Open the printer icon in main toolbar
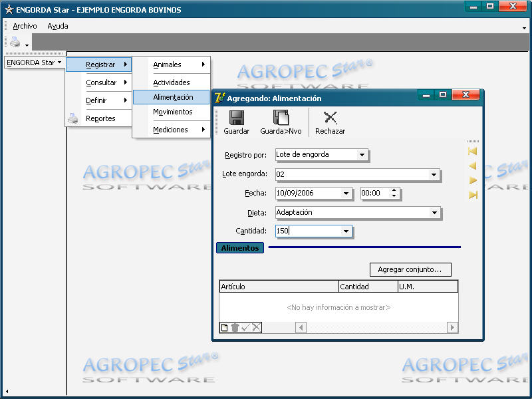This screenshot has width=532, height=399. [x=15, y=42]
